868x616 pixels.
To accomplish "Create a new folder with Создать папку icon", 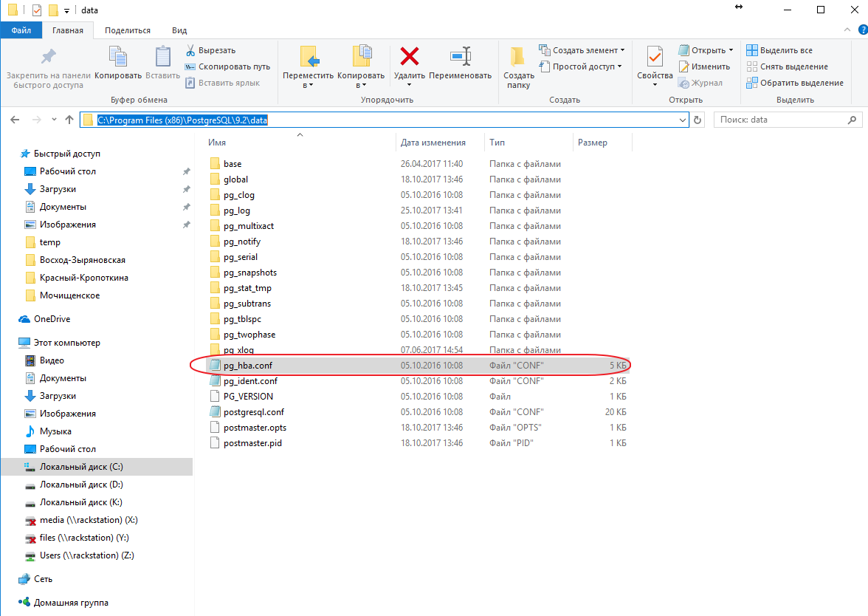I will click(518, 57).
